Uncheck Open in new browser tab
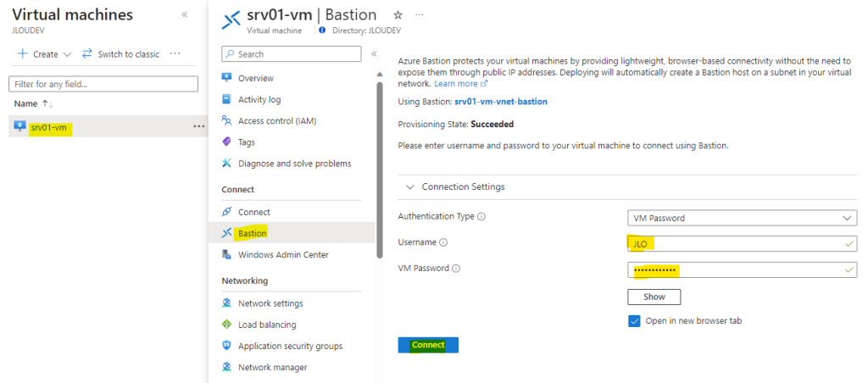 click(634, 321)
